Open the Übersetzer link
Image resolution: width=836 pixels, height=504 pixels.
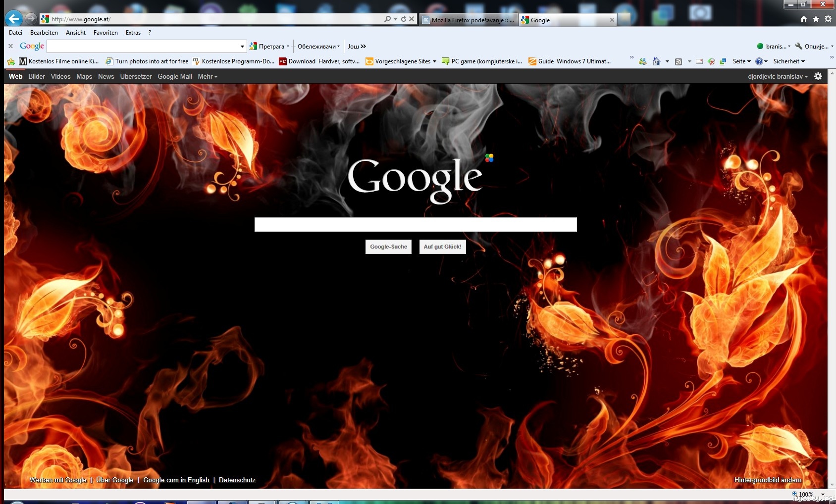[x=136, y=76]
